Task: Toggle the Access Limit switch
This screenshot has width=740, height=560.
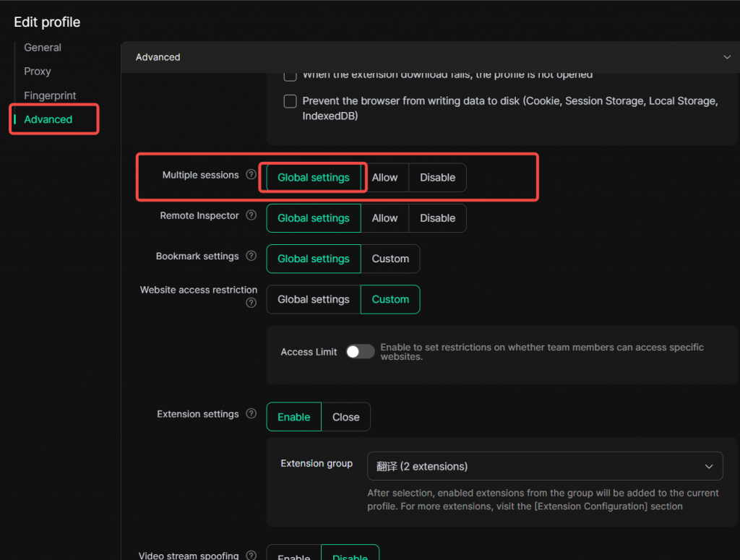Action: click(360, 351)
